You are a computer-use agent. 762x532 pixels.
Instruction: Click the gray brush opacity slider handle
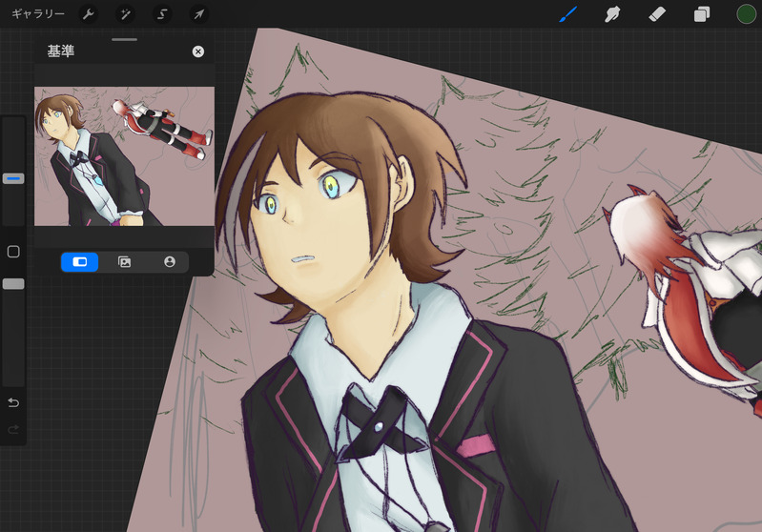(x=13, y=284)
